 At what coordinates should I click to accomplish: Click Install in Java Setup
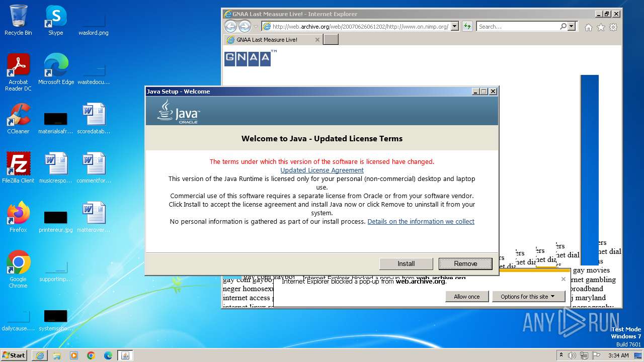click(x=406, y=263)
